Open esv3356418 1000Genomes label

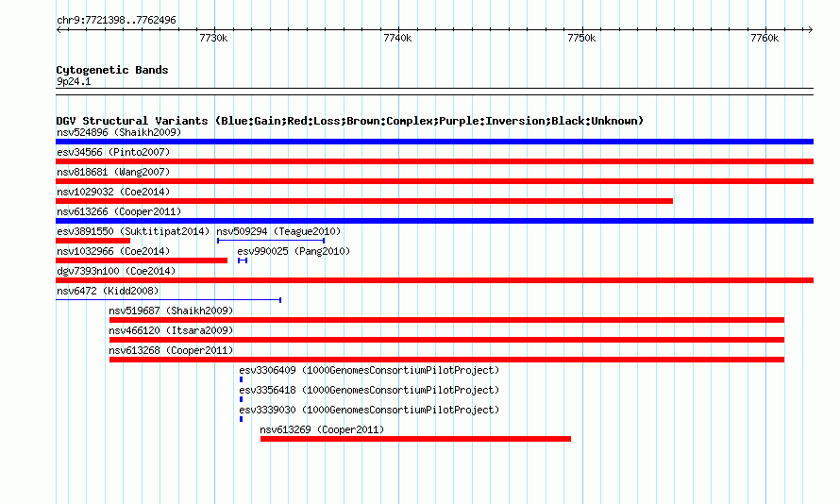pyautogui.click(x=369, y=390)
